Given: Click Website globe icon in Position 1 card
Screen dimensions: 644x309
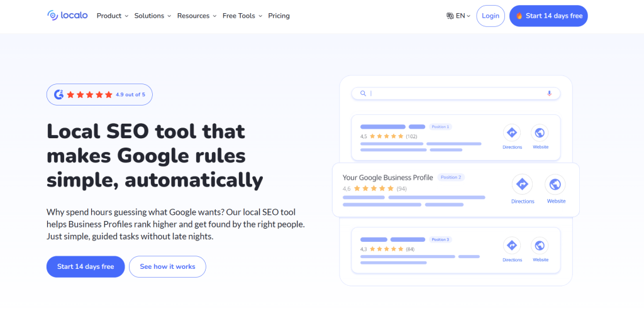Looking at the screenshot, I should [x=540, y=133].
